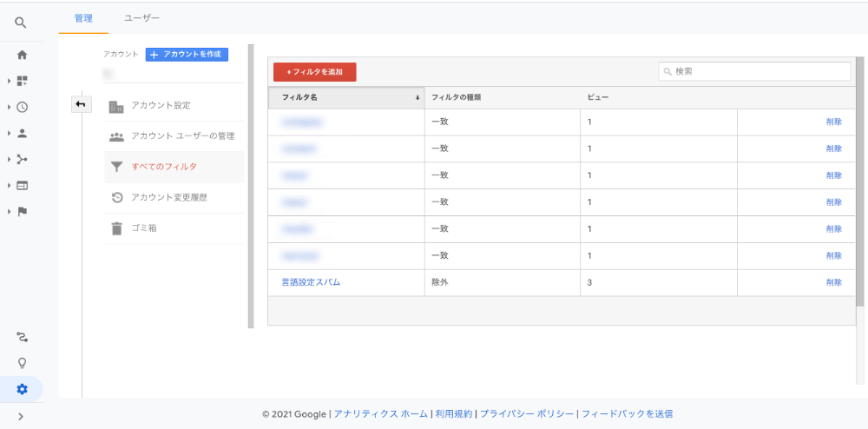The image size is (868, 429).
Task: Open the Attribution path icon
Action: [x=23, y=337]
